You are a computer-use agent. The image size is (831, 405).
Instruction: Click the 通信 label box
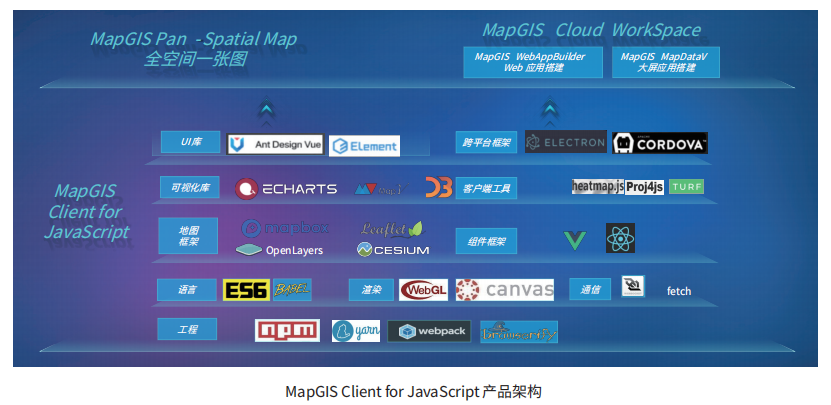pos(590,289)
